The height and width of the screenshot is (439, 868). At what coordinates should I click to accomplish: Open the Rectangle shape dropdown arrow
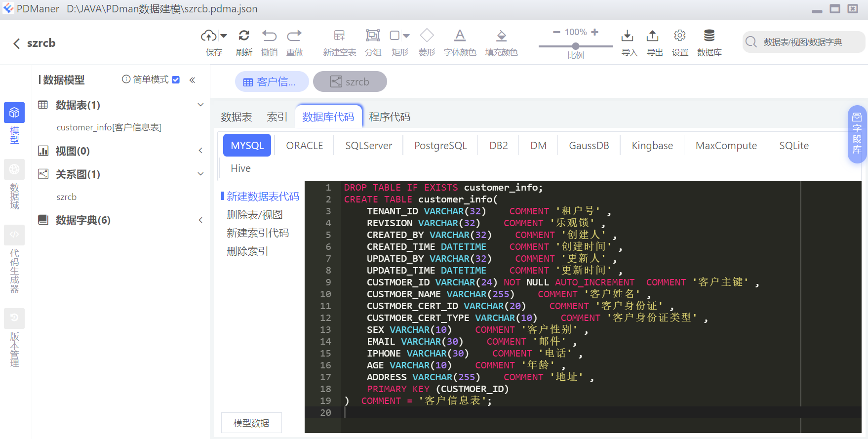[406, 36]
